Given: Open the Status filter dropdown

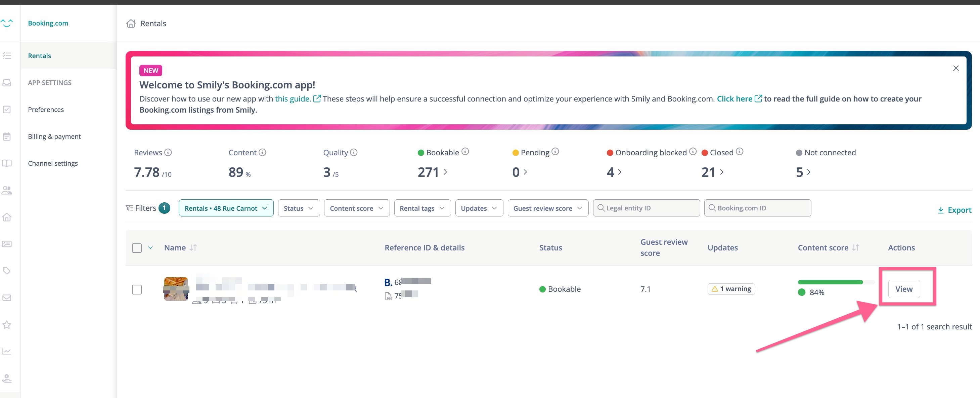Looking at the screenshot, I should point(298,208).
